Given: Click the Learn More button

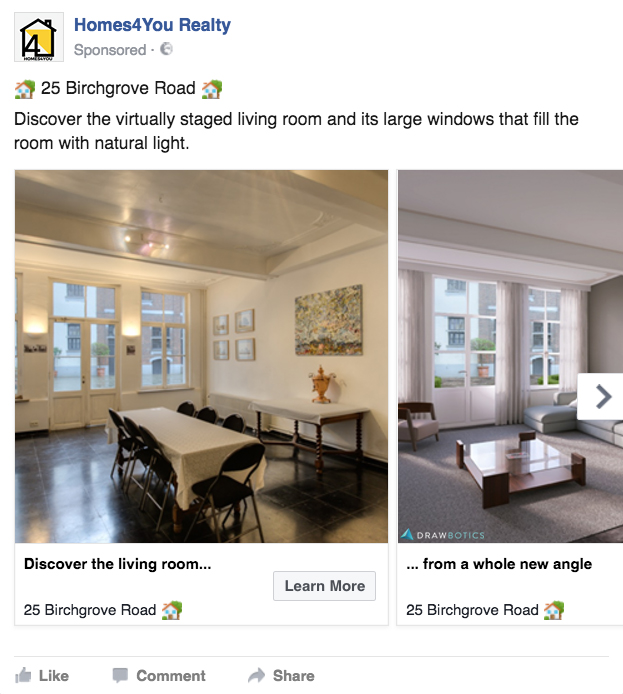Looking at the screenshot, I should coord(324,586).
